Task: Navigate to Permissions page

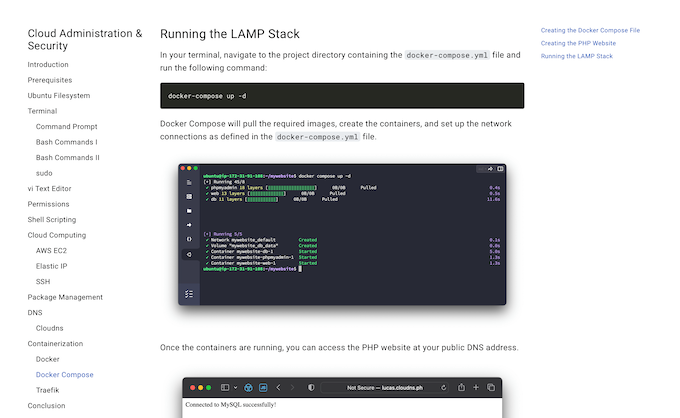Action: point(48,204)
